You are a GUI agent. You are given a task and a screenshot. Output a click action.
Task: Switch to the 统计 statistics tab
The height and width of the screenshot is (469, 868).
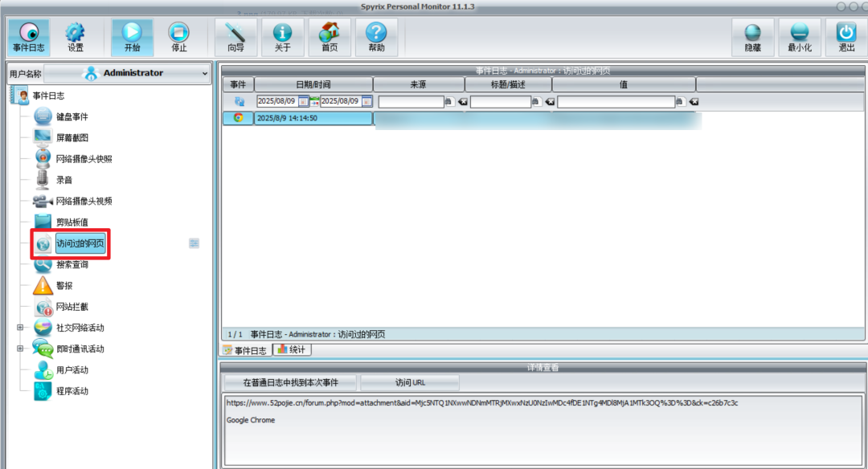click(x=292, y=349)
